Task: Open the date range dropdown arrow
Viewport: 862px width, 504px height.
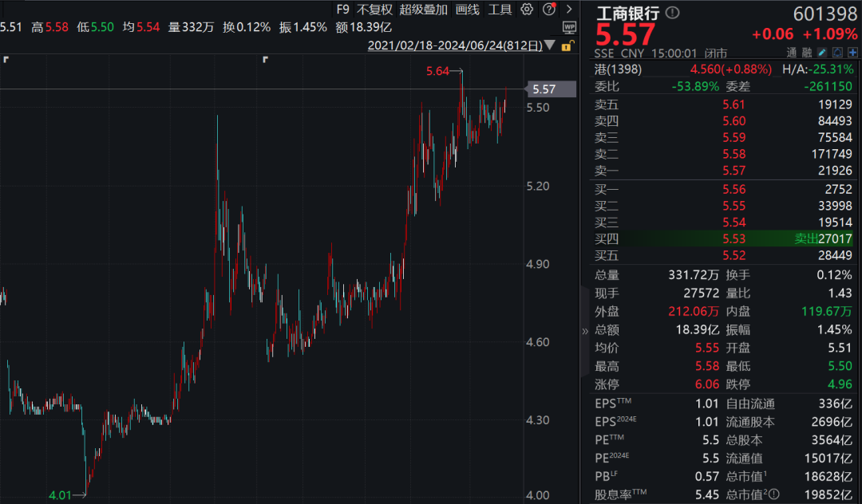Action: click(x=549, y=45)
